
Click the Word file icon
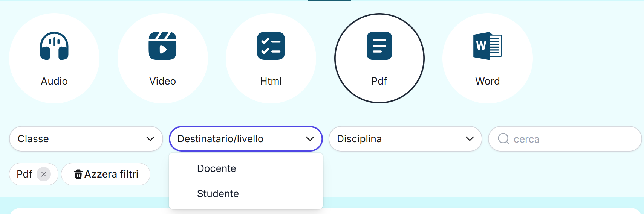tap(487, 46)
